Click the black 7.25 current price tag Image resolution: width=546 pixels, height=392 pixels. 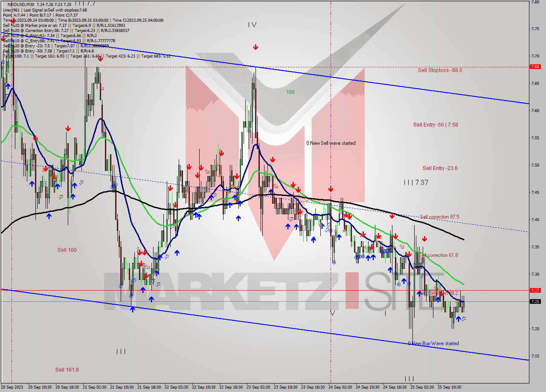point(535,301)
